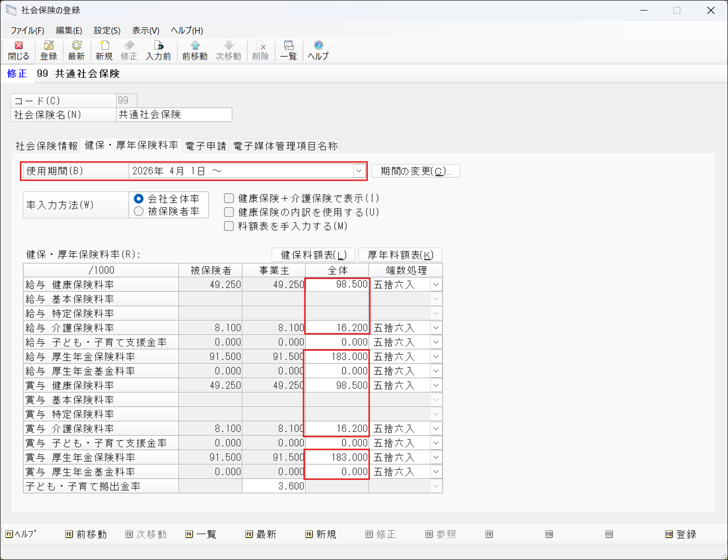Open 端数処理 dropdown for 給与 健康保険料率
This screenshot has height=560, width=728.
coord(435,285)
